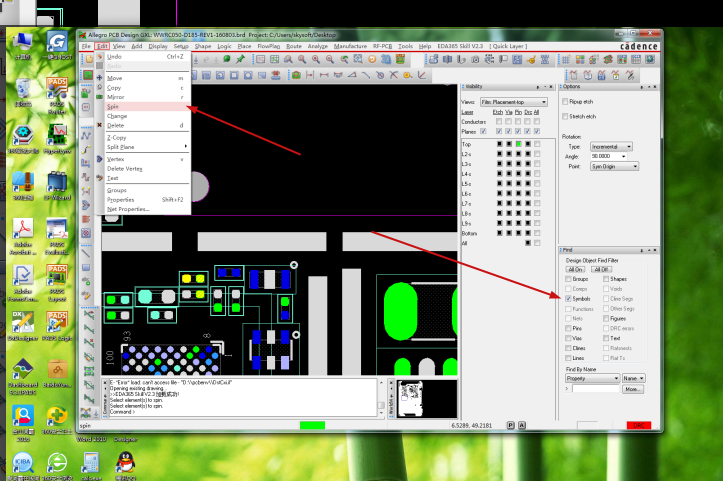Open the QQ penguin desktop icon
This screenshot has height=481, width=723.
click(125, 465)
